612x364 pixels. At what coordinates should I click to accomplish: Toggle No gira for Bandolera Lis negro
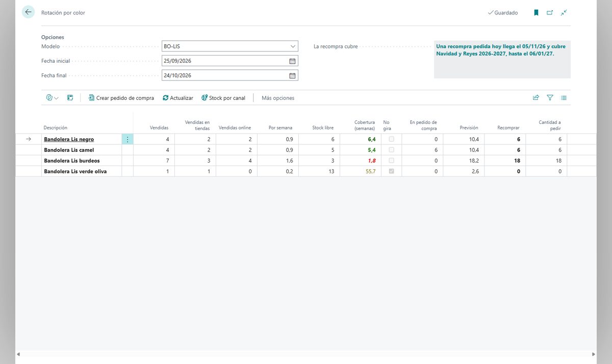(392, 139)
